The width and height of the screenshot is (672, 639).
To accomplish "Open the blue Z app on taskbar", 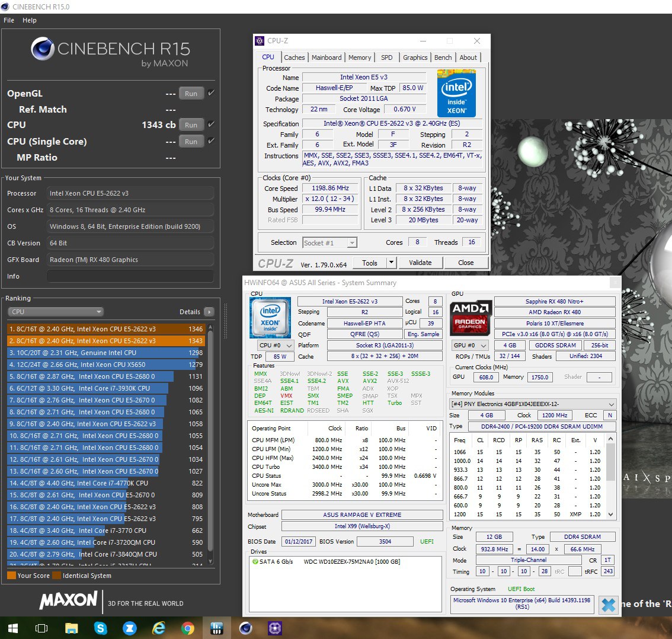I will (x=129, y=628).
